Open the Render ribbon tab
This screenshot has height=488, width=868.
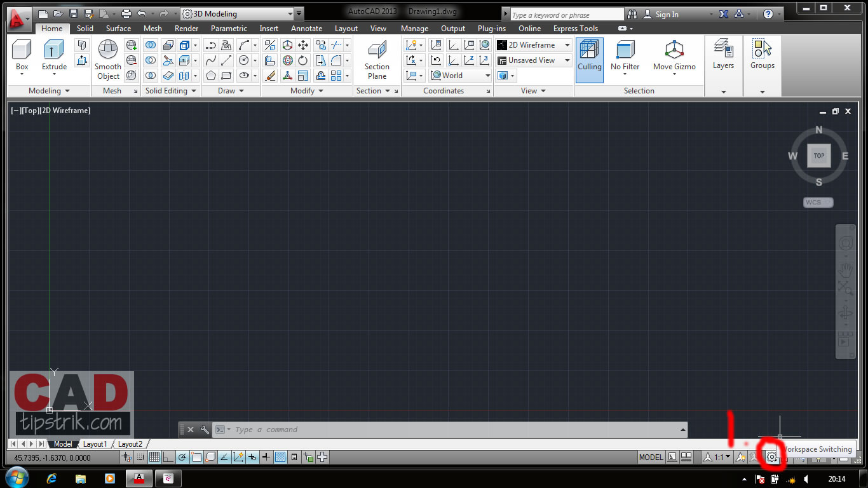point(186,28)
